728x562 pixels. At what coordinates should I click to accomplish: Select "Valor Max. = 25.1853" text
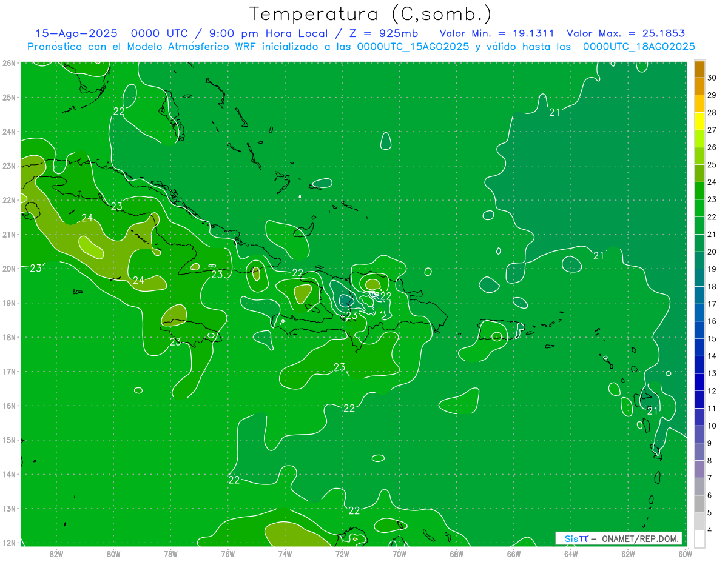pos(627,33)
